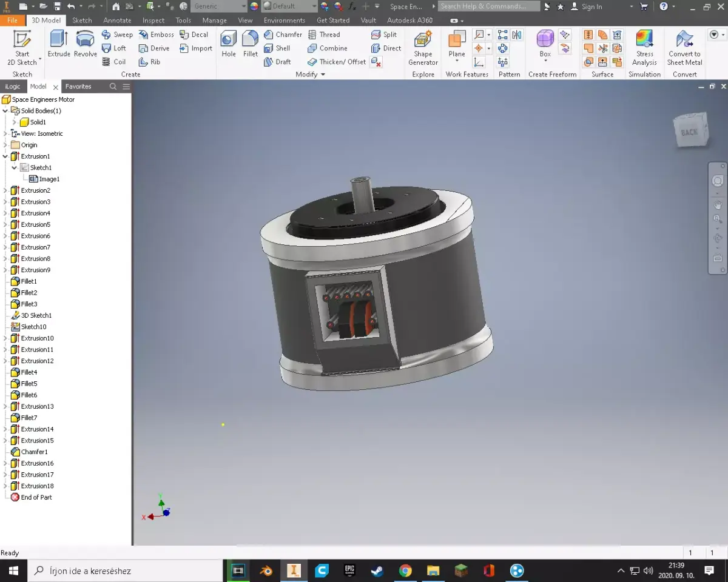
Task: Open the Shape Generator
Action: (x=423, y=48)
